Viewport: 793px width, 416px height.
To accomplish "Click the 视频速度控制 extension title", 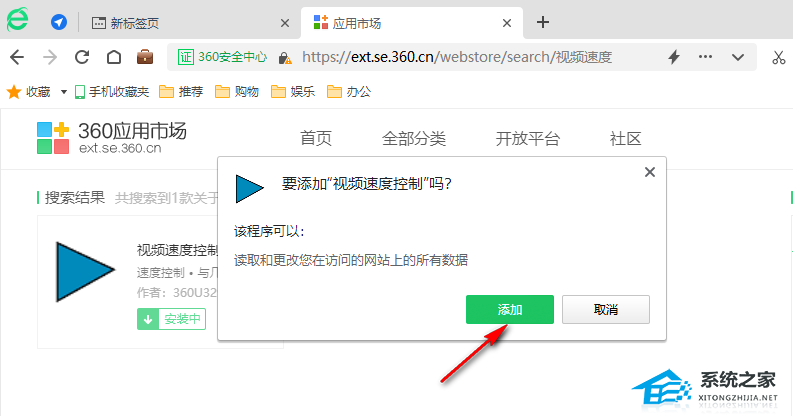I will pos(177,250).
